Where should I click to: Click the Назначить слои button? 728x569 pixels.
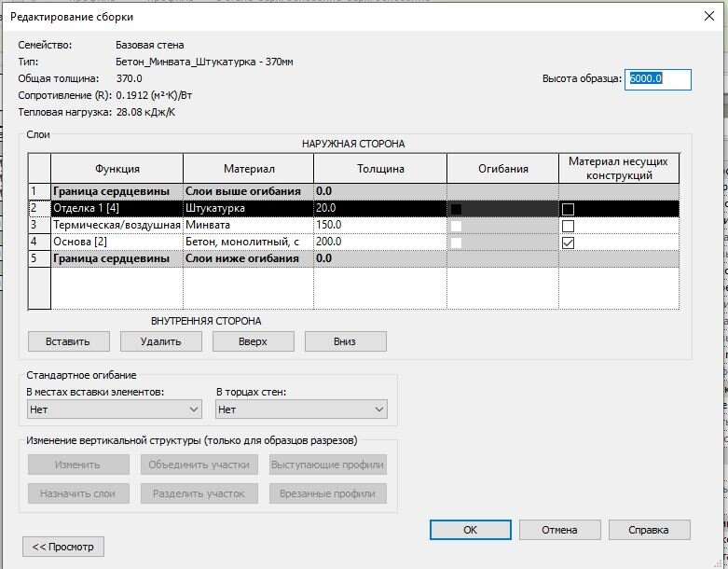pyautogui.click(x=78, y=493)
